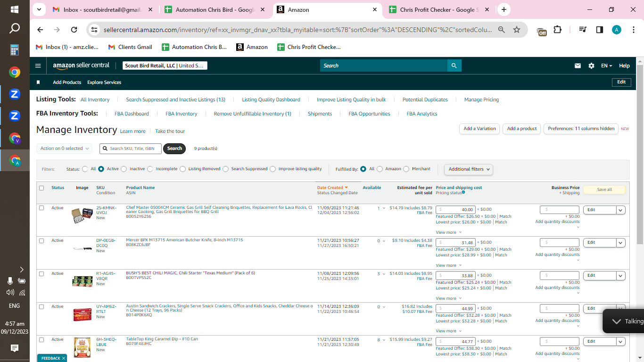Click the SKU, Title, ISBN search field
The width and height of the screenshot is (644, 362).
pos(131,148)
